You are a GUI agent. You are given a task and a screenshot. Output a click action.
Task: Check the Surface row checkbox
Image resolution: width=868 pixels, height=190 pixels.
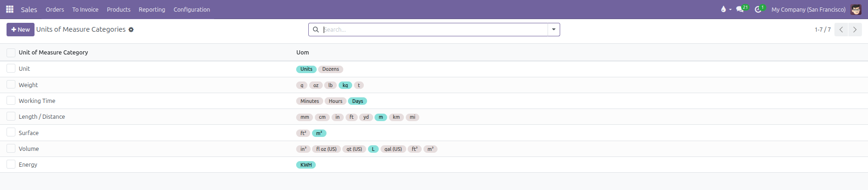[x=11, y=133]
